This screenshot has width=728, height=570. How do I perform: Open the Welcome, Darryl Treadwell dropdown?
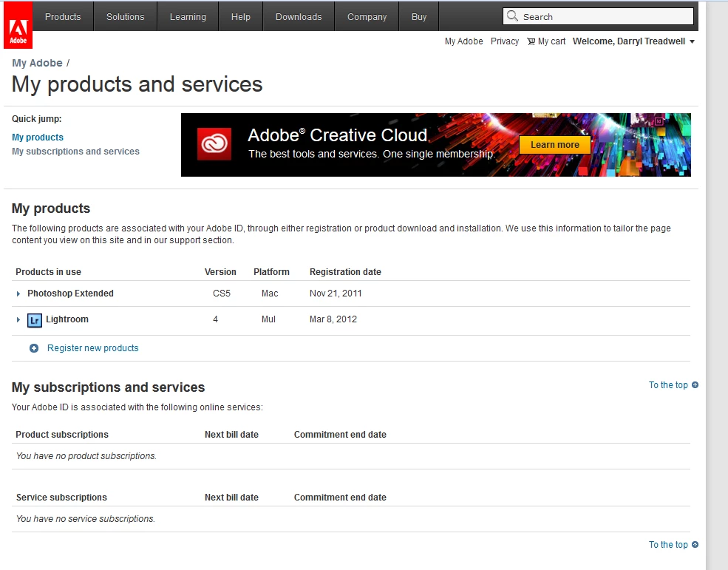[x=633, y=41]
